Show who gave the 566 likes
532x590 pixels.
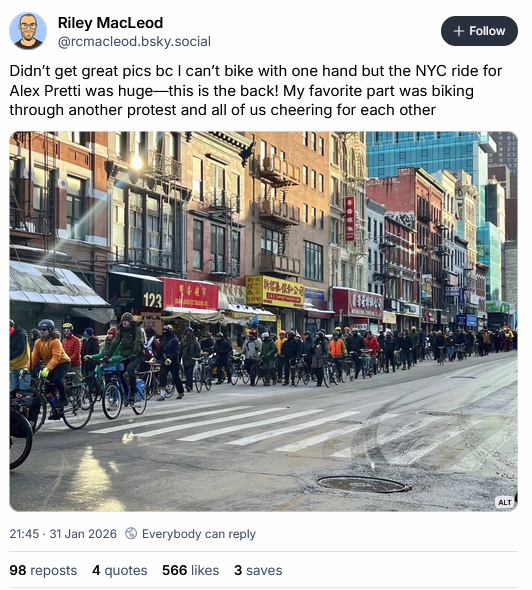(x=190, y=570)
